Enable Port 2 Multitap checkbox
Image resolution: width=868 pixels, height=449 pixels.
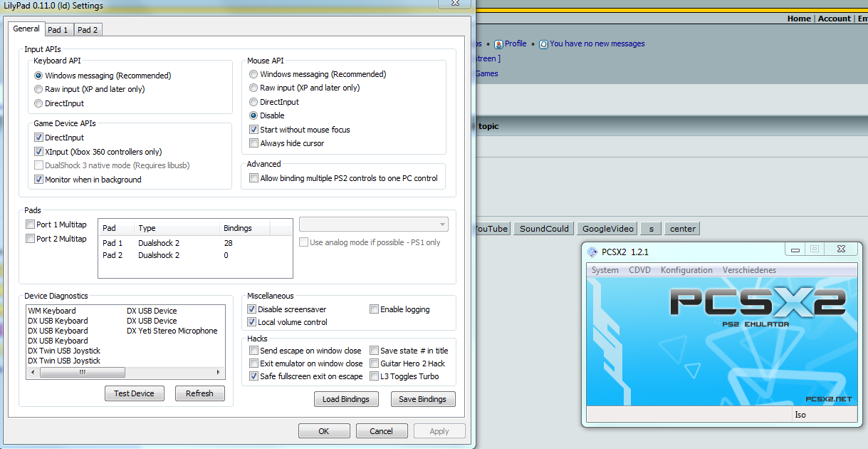point(30,239)
